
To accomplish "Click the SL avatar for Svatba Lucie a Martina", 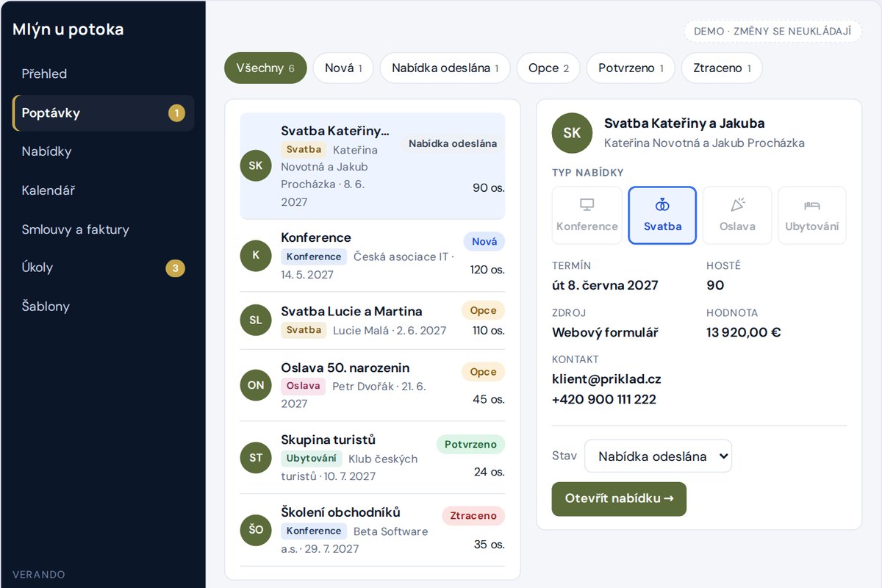I will click(x=256, y=320).
